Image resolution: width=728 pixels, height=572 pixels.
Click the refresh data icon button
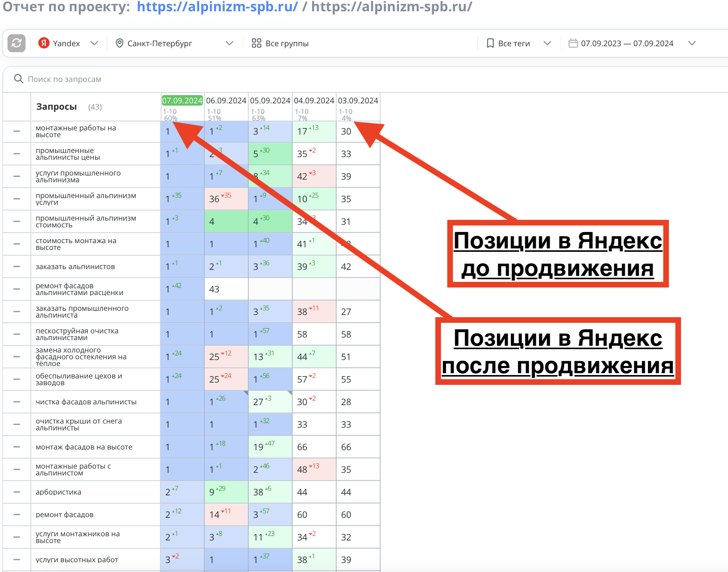(17, 43)
